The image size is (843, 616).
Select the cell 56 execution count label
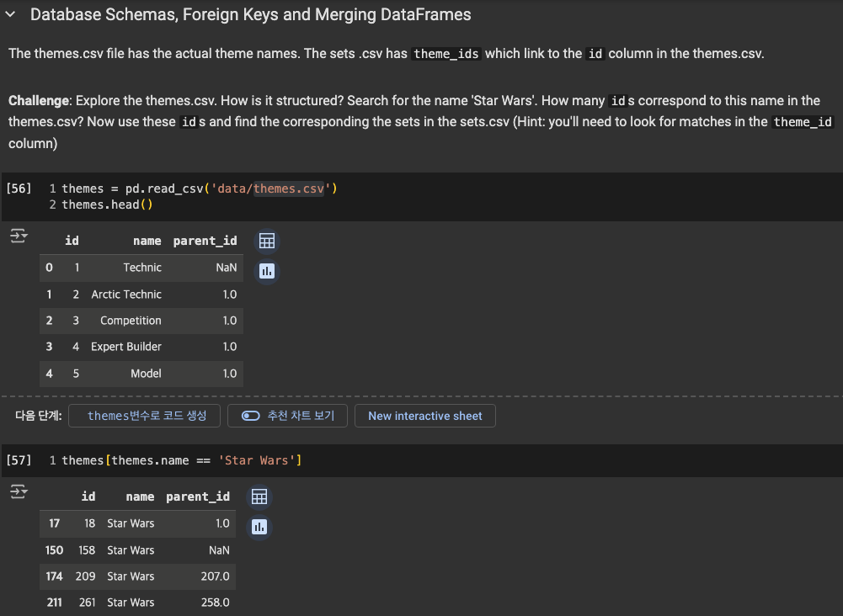[19, 189]
